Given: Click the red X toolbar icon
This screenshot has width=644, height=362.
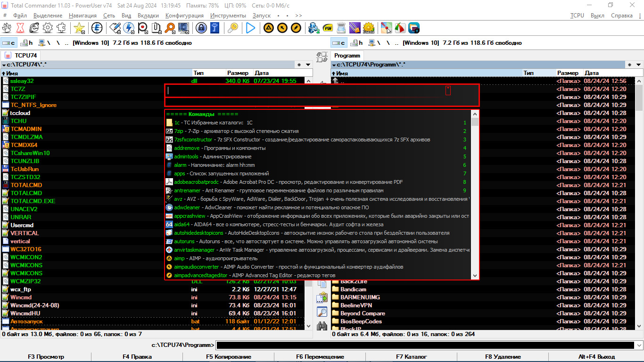Looking at the screenshot, I should (x=20, y=28).
